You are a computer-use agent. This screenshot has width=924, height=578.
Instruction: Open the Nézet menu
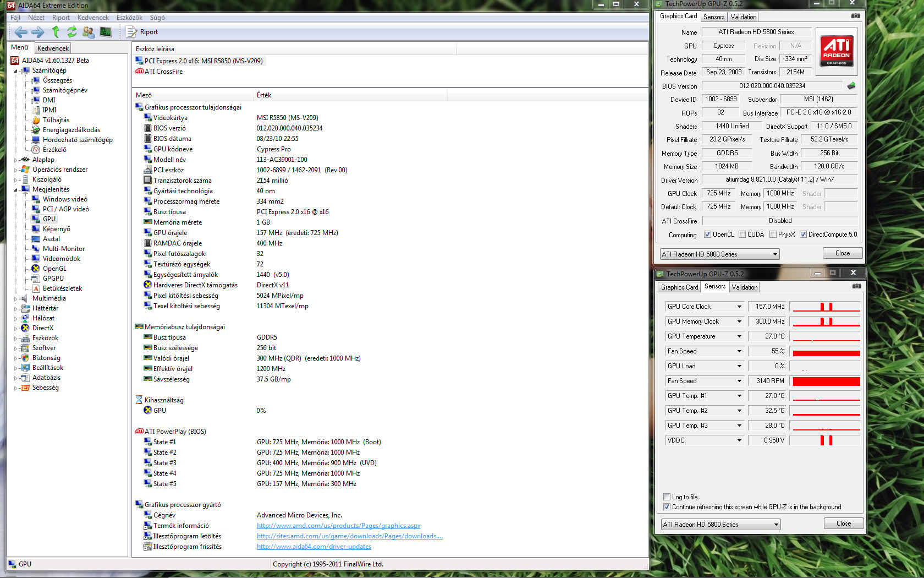[x=36, y=18]
